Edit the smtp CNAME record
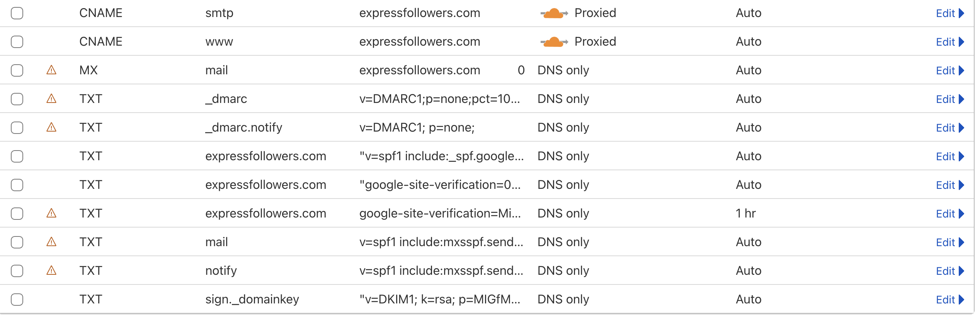The image size is (980, 322). pos(945,13)
